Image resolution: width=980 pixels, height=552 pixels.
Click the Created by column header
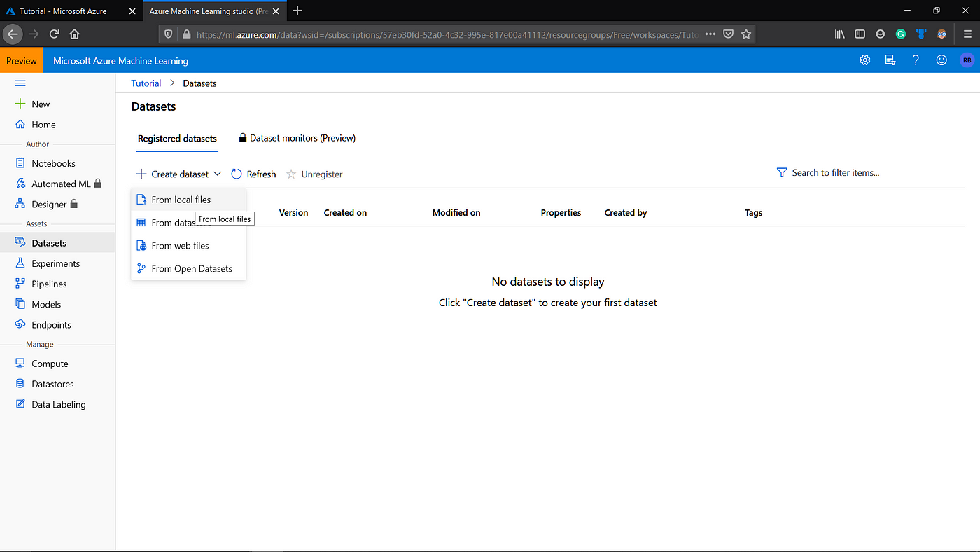click(x=625, y=213)
